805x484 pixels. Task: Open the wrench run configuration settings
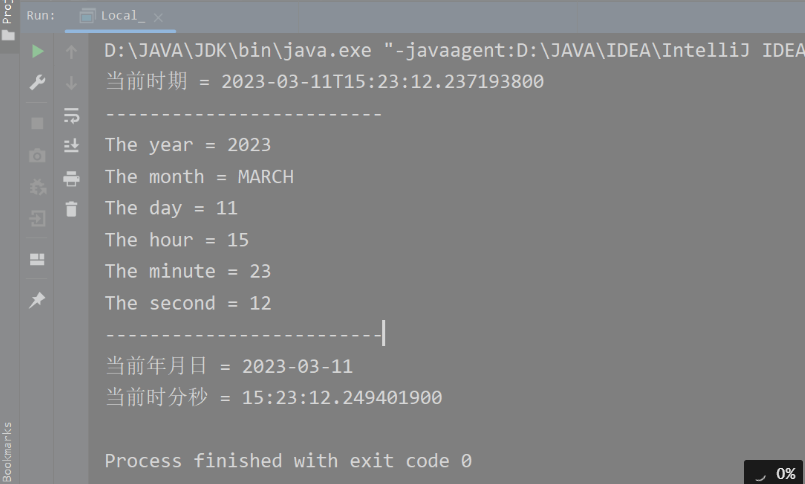[x=37, y=83]
